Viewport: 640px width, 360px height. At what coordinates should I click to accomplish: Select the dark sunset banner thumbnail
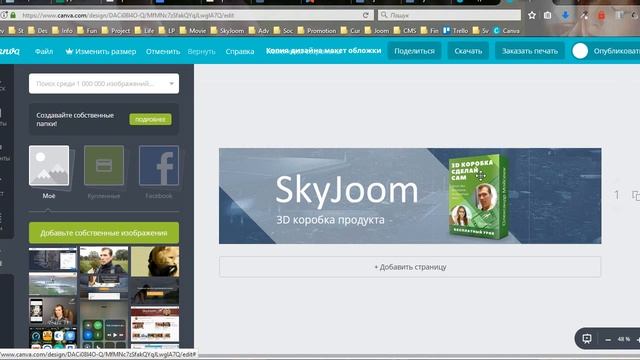point(155,291)
